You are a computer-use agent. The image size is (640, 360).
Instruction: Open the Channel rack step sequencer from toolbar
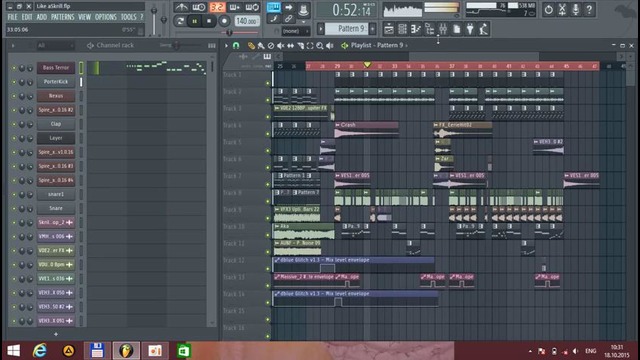(x=402, y=29)
